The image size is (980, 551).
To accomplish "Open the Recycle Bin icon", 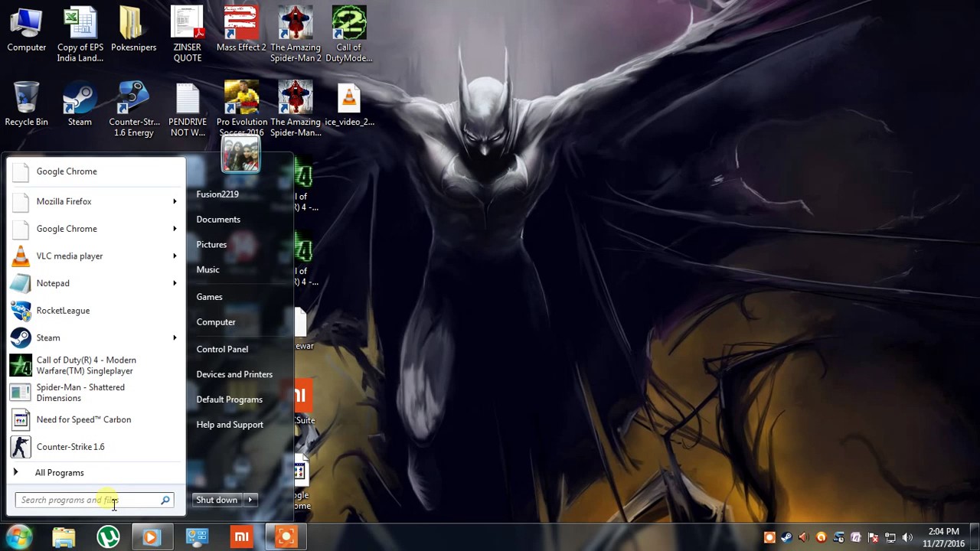I will (26, 105).
